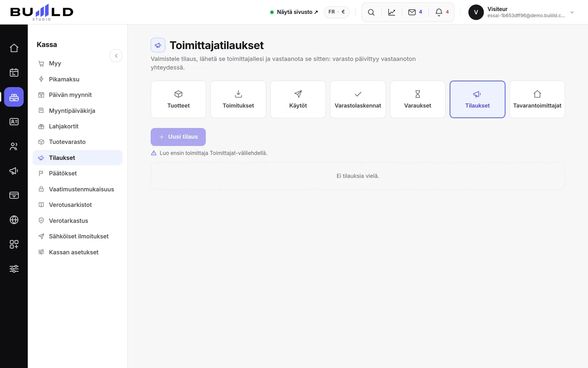Click the BUILD Studio logo
The width and height of the screenshot is (588, 368).
[42, 12]
